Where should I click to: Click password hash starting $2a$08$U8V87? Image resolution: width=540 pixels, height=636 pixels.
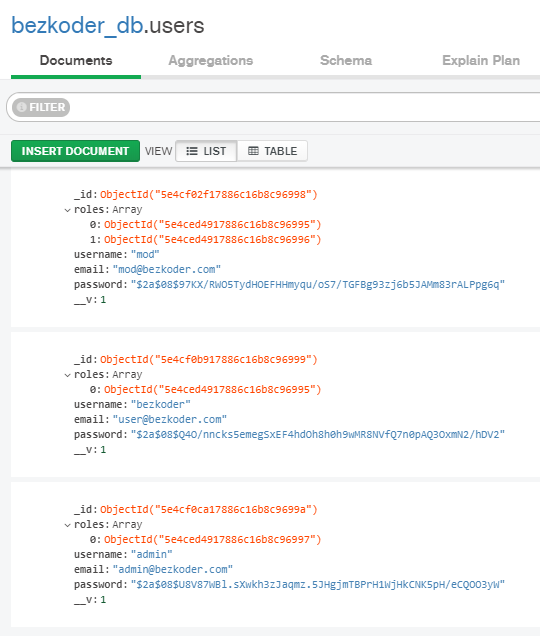tap(318, 585)
